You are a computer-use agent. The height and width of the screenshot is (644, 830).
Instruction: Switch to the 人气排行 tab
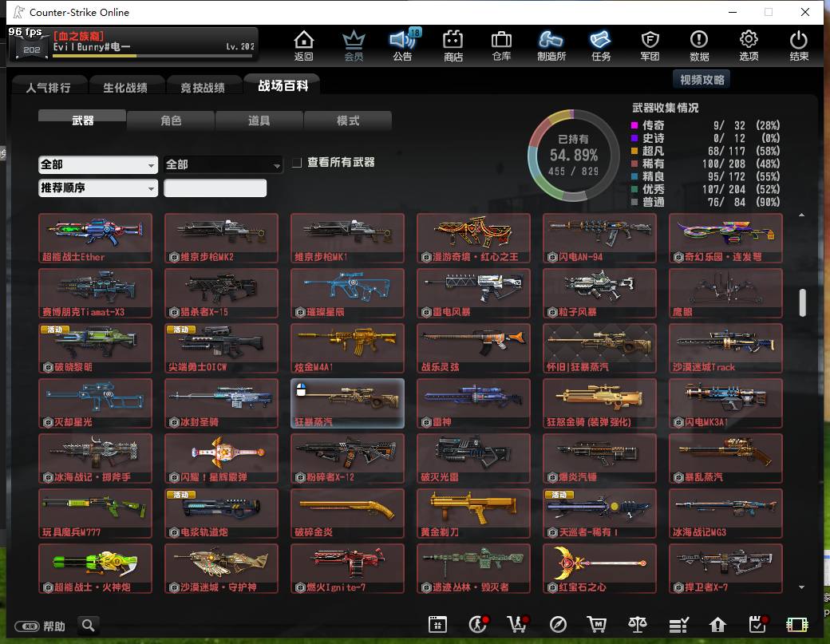pos(48,87)
